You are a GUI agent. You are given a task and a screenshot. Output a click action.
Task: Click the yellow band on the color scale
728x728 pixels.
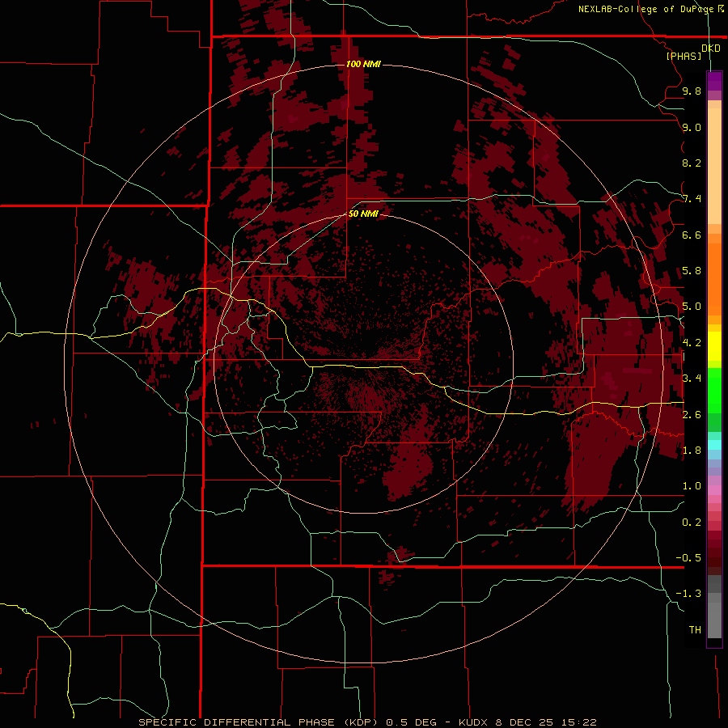click(714, 346)
